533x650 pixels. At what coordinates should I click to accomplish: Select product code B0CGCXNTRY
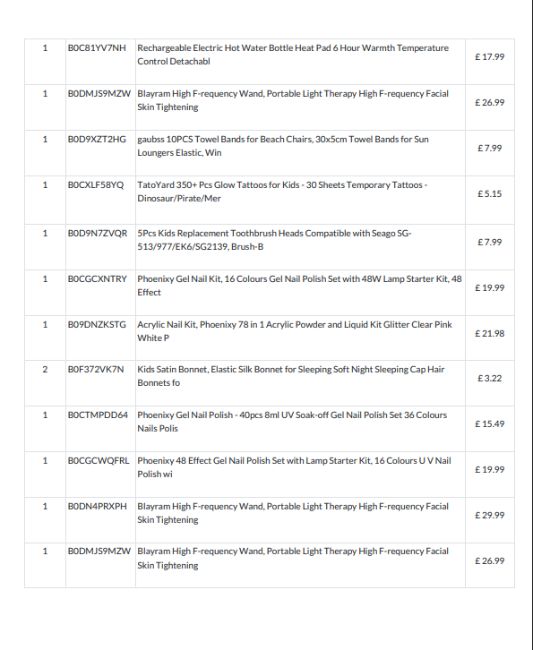(97, 279)
